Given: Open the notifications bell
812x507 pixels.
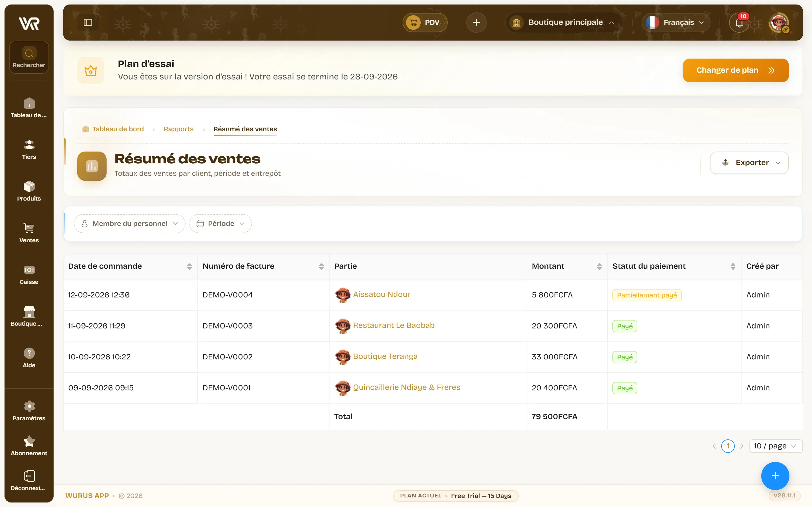Looking at the screenshot, I should 739,23.
